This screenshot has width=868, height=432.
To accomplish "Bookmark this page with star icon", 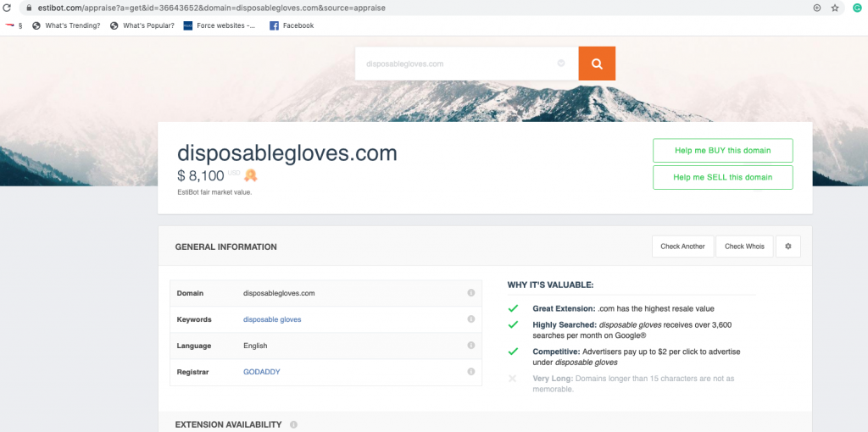I will (x=835, y=8).
